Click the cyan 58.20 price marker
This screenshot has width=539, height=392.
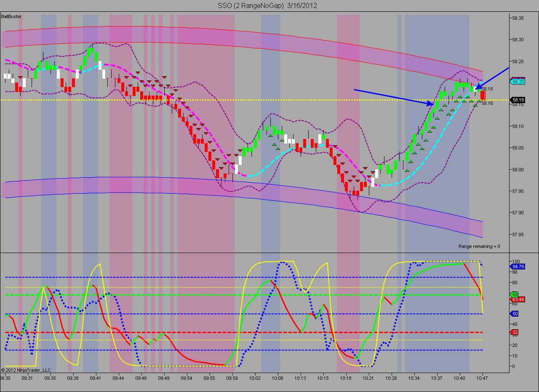pos(518,82)
